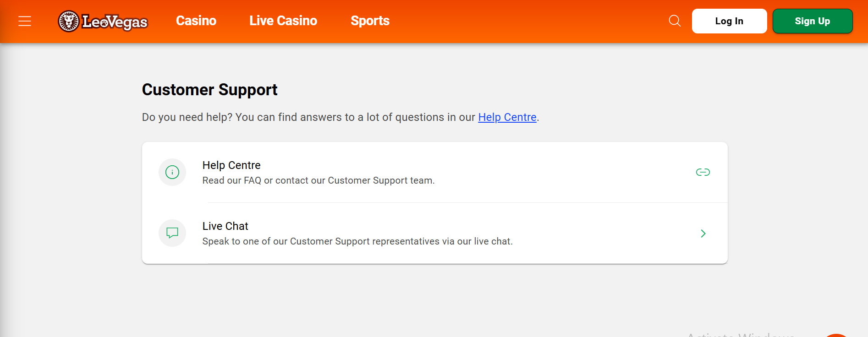Click the Log In button
Viewport: 868px width, 337px height.
point(729,21)
